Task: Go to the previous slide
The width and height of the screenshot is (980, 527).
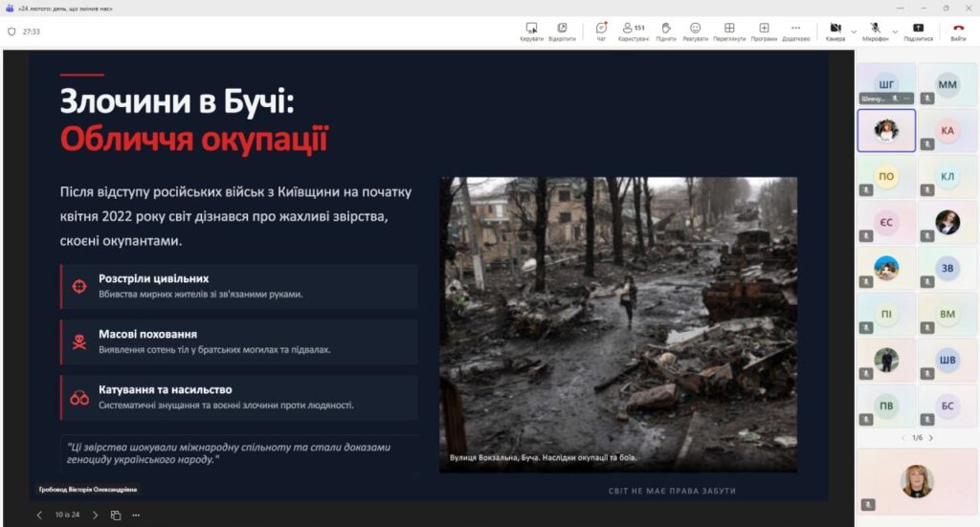Action: pos(39,515)
